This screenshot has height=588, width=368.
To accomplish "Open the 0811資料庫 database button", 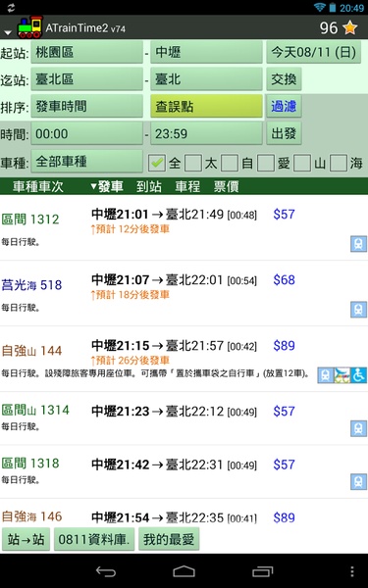I will [x=94, y=539].
